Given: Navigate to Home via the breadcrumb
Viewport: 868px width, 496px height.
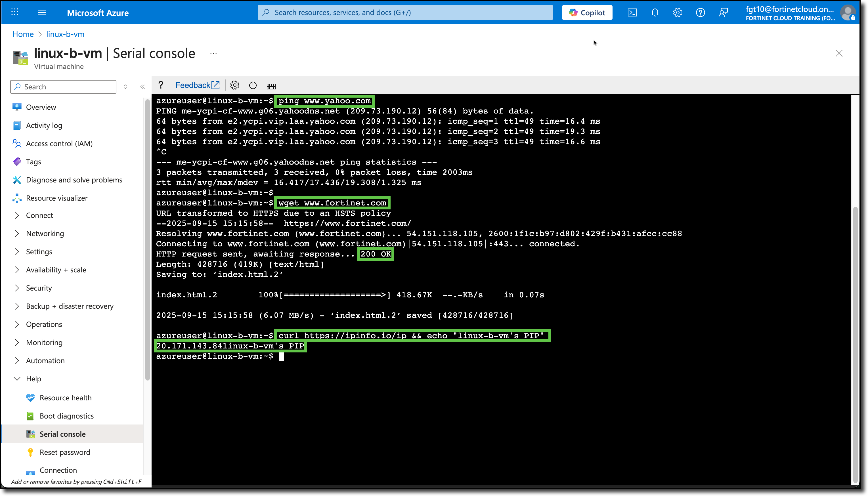Looking at the screenshot, I should coord(23,34).
